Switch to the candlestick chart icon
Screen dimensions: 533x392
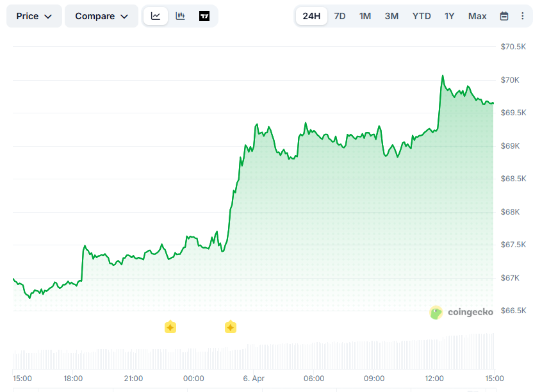click(180, 15)
